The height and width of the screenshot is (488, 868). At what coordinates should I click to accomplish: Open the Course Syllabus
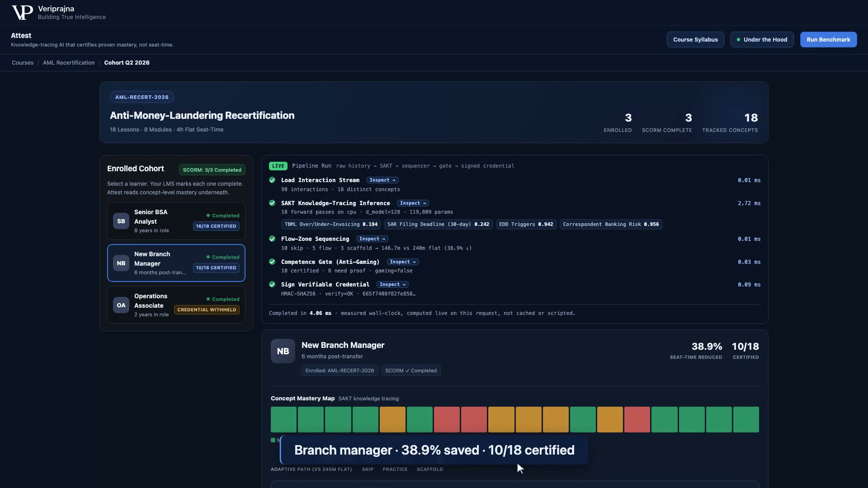point(695,40)
